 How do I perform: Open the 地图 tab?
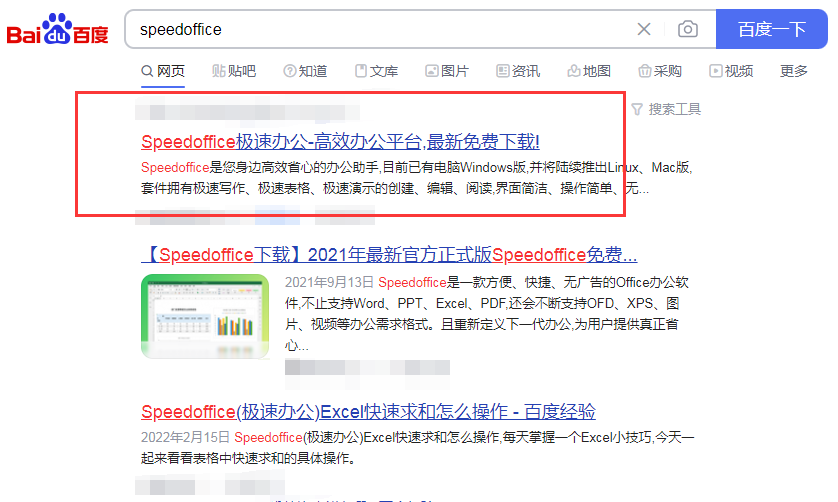tap(589, 71)
